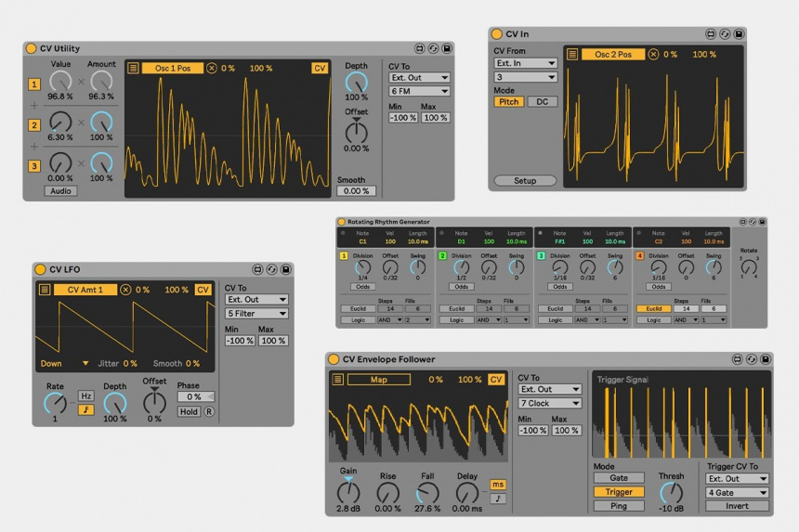Open mapping list icon beside CV Amt 1
The height and width of the screenshot is (532, 799).
tap(45, 290)
